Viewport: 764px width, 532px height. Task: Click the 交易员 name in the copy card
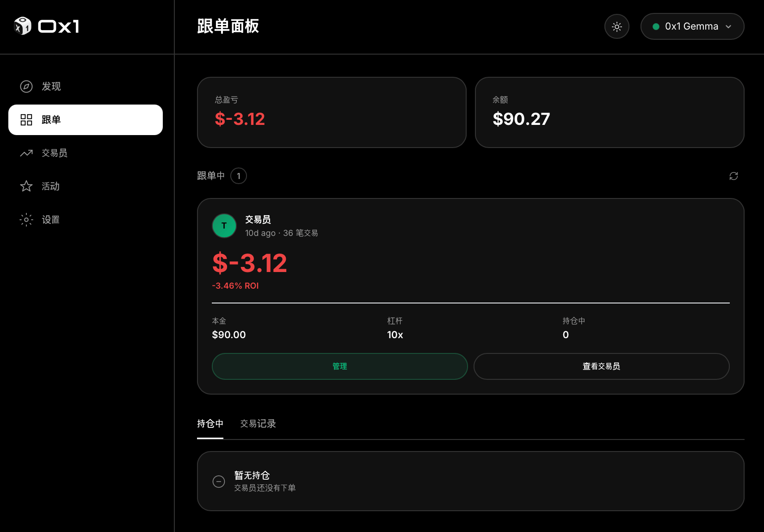[x=258, y=220]
